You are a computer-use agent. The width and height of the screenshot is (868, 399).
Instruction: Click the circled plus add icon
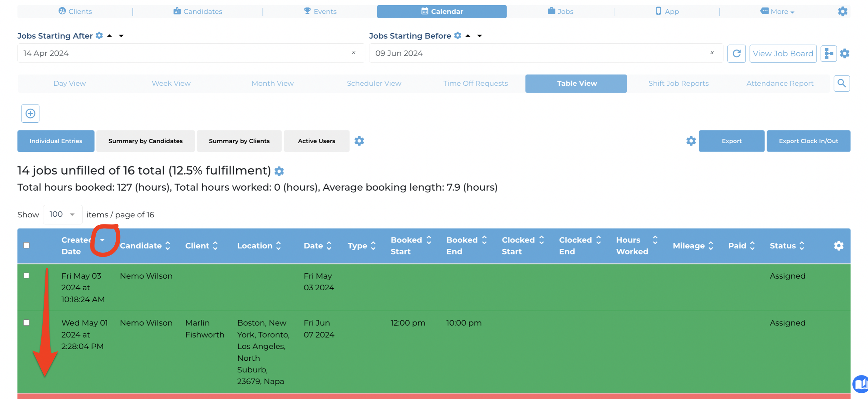tap(30, 113)
